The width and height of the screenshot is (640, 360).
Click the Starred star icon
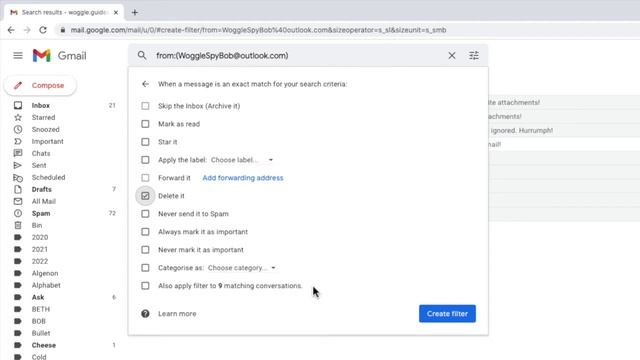pos(18,118)
